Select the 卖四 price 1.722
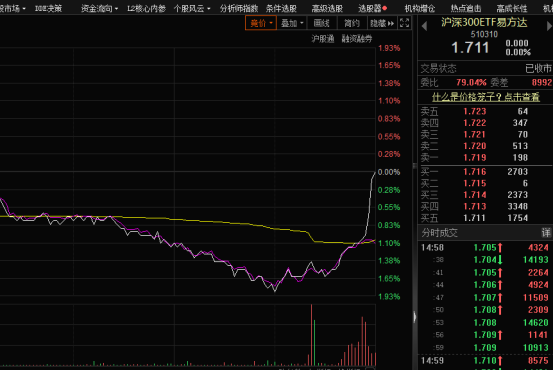The width and height of the screenshot is (554, 370). [x=475, y=123]
